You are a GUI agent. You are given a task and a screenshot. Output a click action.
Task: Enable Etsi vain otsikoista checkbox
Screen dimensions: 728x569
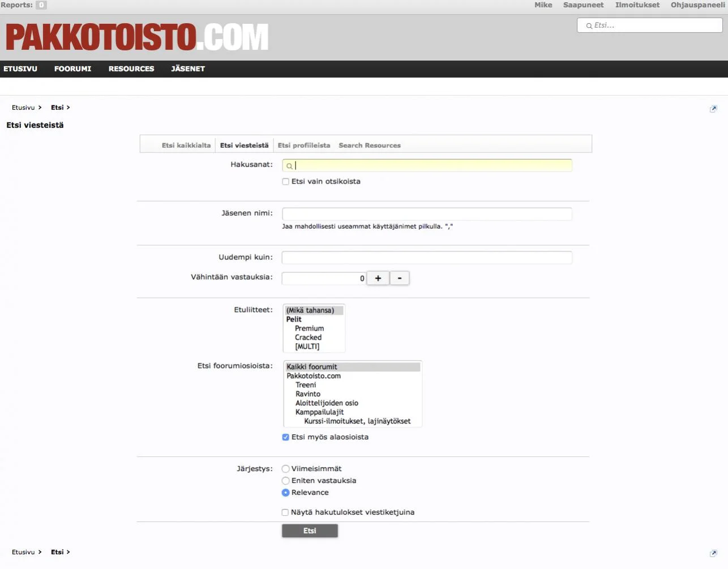pyautogui.click(x=286, y=182)
